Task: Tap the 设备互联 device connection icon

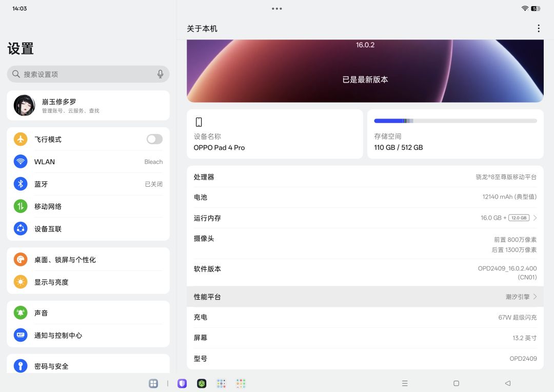Action: (x=21, y=229)
